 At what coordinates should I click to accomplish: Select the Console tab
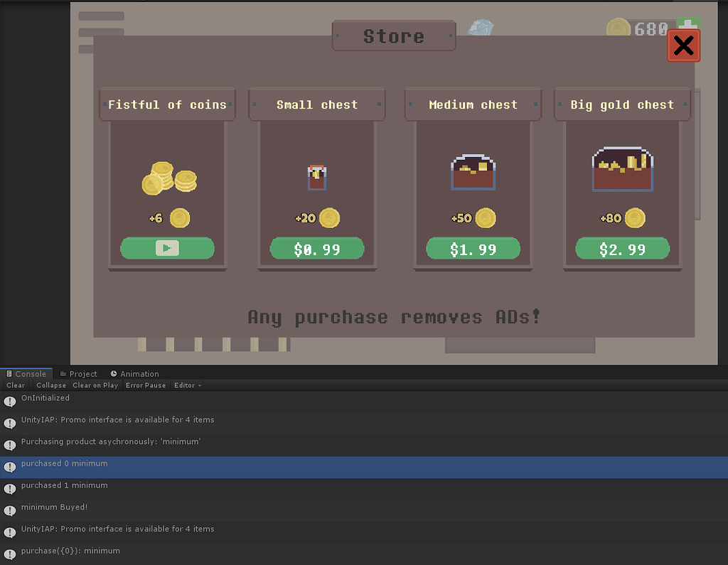[26, 373]
